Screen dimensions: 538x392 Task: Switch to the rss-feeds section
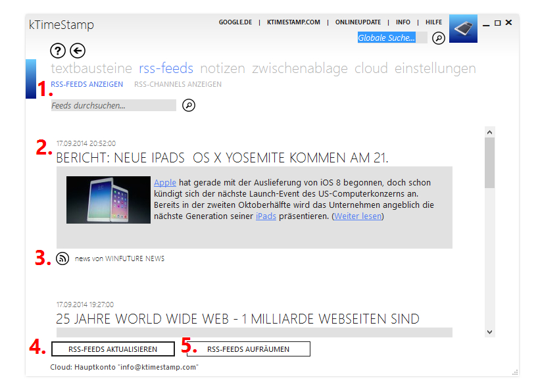tap(166, 68)
